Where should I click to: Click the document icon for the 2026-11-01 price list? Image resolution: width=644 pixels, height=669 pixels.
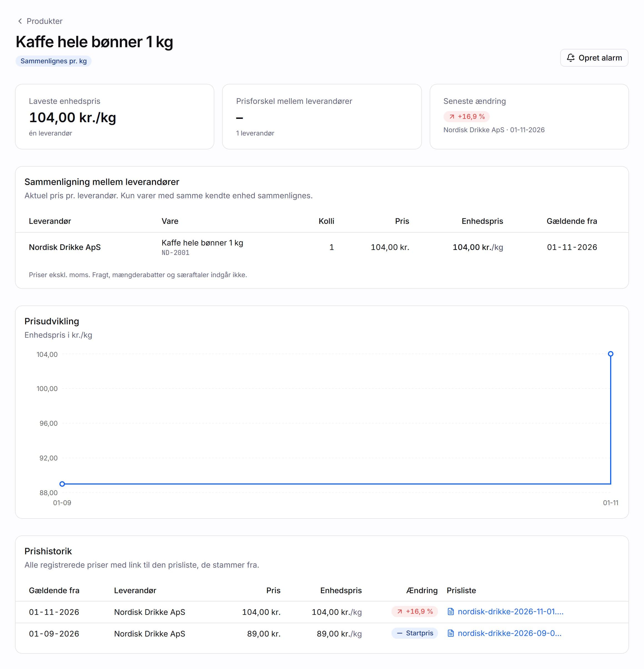tap(451, 612)
